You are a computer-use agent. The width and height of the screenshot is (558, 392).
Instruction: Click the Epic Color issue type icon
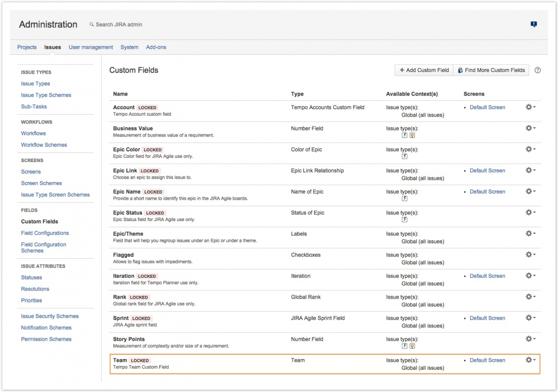pyautogui.click(x=405, y=157)
